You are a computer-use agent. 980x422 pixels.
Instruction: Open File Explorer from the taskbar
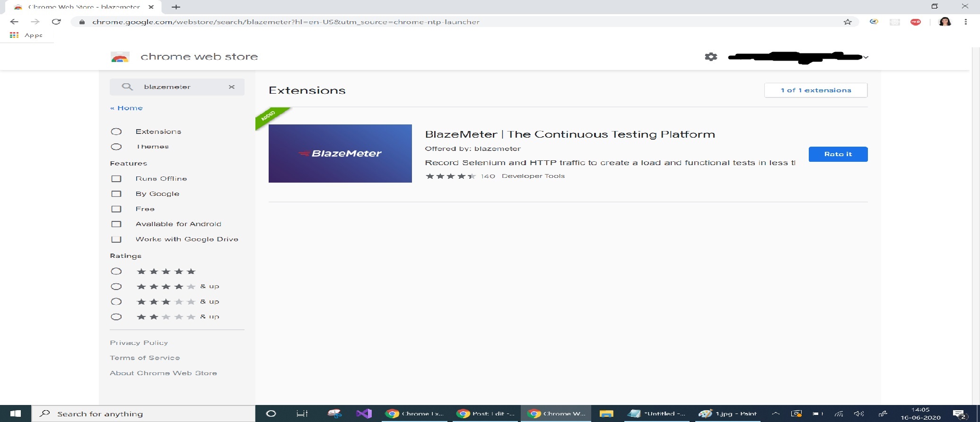pos(606,413)
